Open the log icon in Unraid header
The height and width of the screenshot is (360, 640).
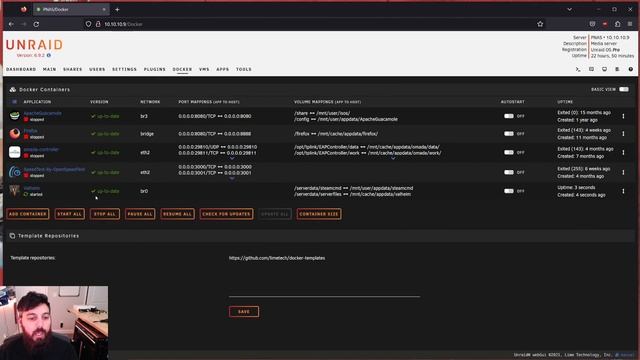[617, 69]
